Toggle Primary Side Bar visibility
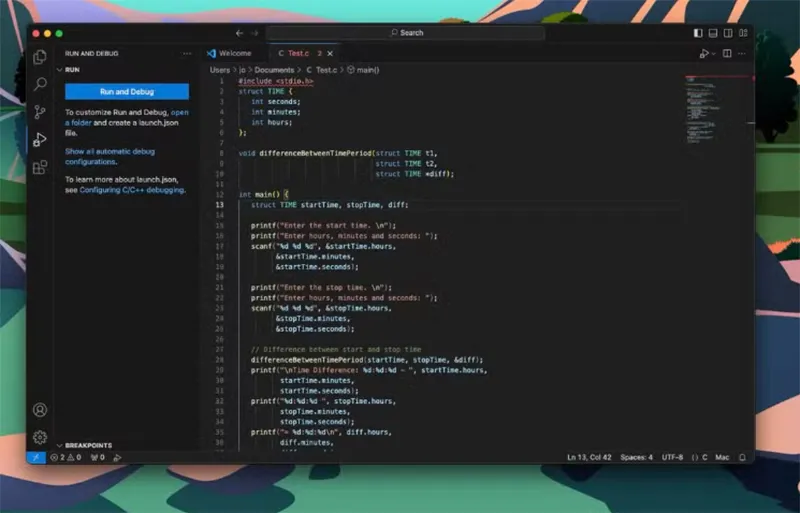The image size is (800, 513). pos(698,33)
